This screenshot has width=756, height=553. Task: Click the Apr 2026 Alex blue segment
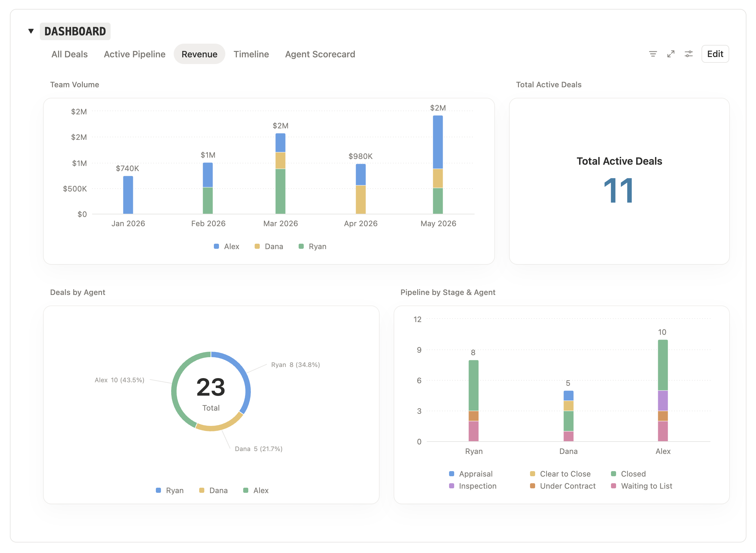click(360, 175)
